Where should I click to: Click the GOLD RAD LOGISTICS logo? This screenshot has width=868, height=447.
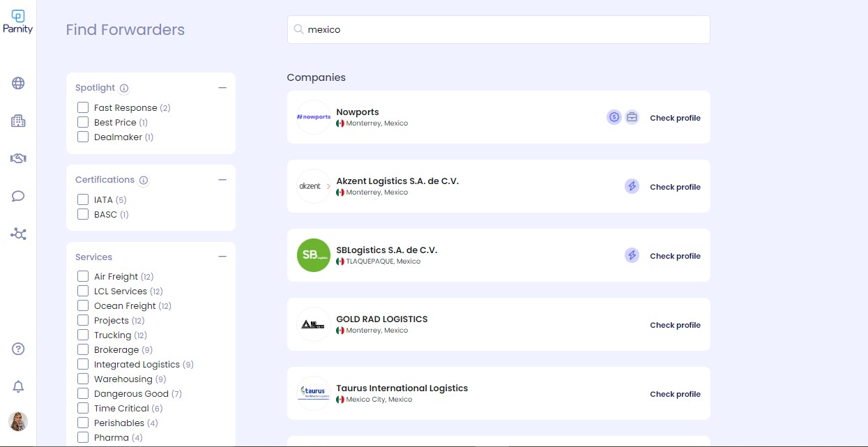coord(314,324)
